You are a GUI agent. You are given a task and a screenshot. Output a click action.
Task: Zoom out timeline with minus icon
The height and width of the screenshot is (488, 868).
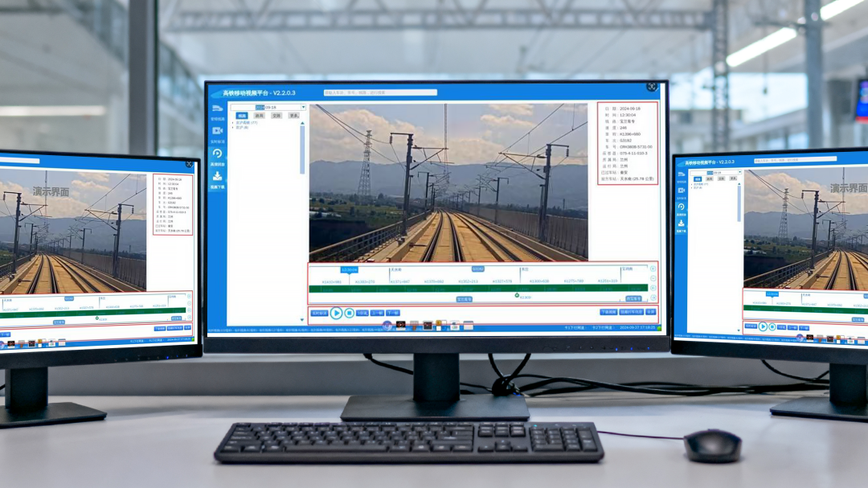(653, 279)
